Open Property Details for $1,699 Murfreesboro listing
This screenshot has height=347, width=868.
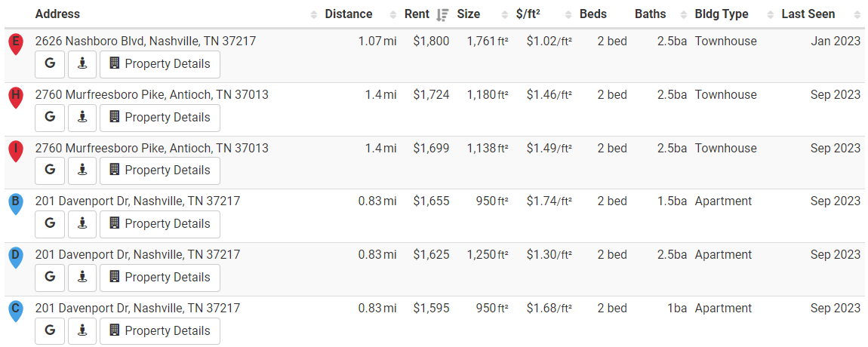pos(160,170)
